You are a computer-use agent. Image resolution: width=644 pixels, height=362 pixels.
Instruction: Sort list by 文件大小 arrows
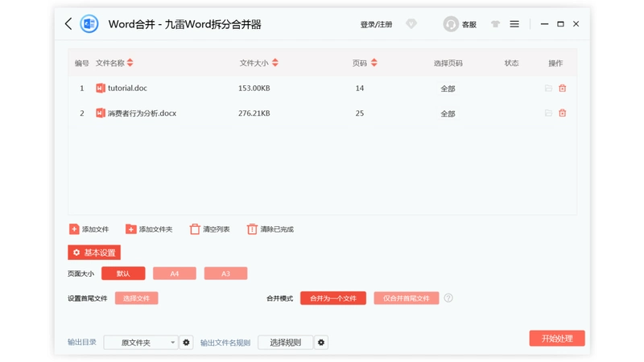click(x=275, y=63)
